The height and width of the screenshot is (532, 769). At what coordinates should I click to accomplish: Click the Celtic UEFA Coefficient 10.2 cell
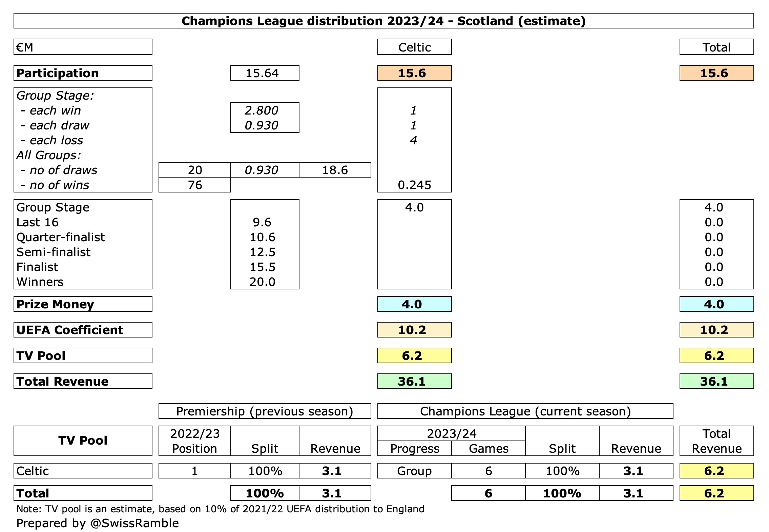tap(415, 330)
